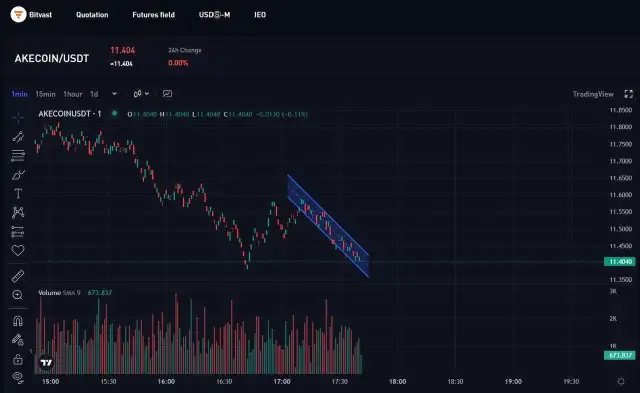Click the 17:00 time axis label
Viewport: 640px width, 393px height.
click(x=282, y=382)
